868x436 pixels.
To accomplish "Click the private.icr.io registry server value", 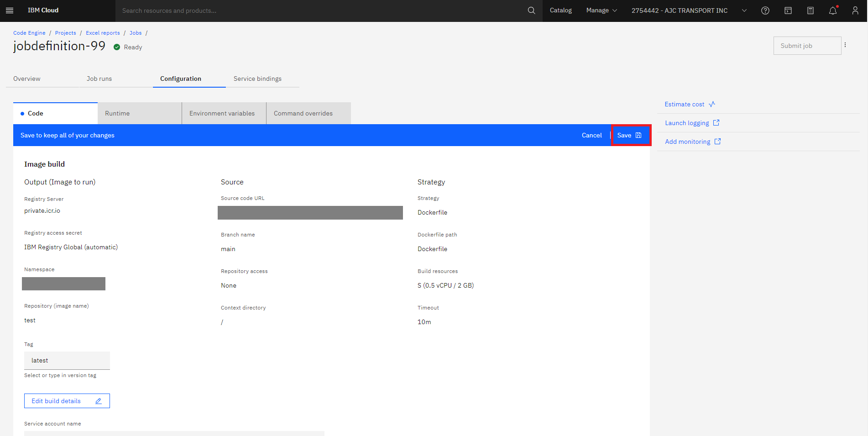I will (42, 210).
